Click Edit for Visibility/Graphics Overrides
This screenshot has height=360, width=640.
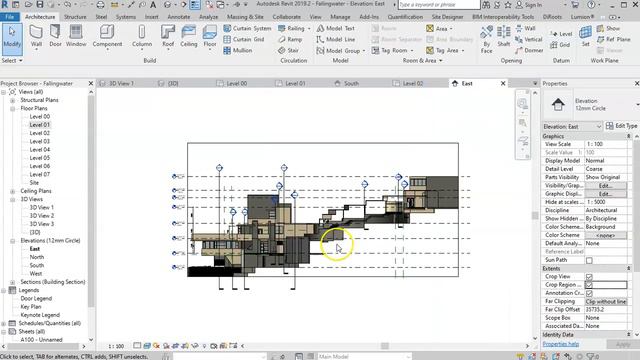click(x=605, y=186)
